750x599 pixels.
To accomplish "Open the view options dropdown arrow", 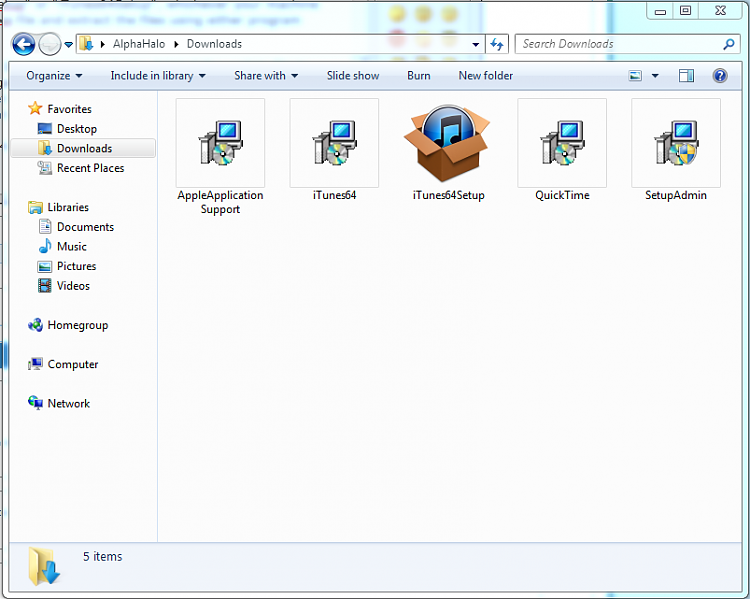I will [x=655, y=76].
